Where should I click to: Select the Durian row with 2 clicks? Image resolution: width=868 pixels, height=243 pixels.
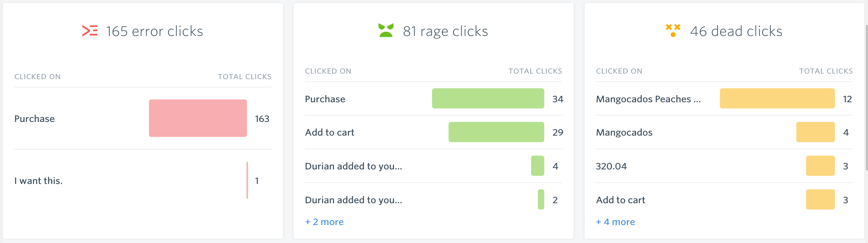(433, 200)
